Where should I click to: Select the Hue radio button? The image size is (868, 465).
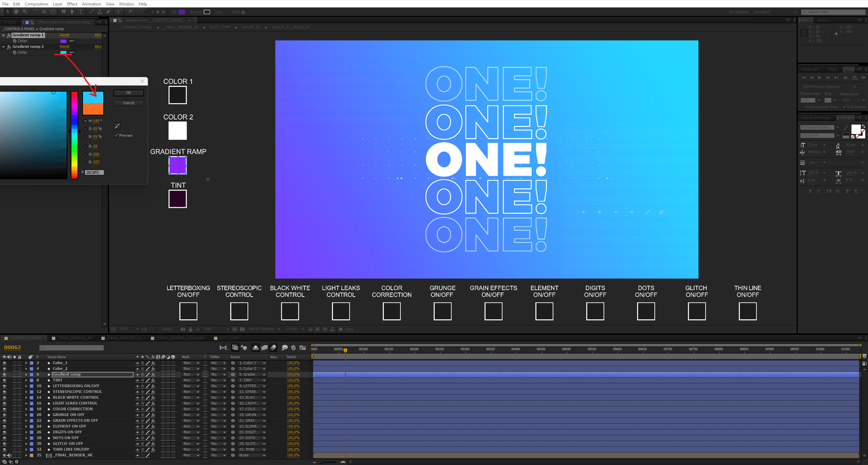point(85,121)
